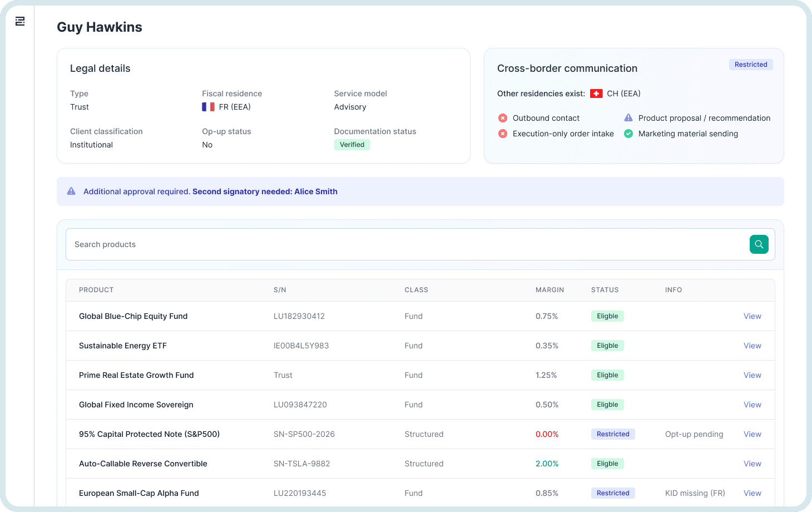View the Sustainable Energy ETF product
812x512 pixels.
pyautogui.click(x=752, y=345)
